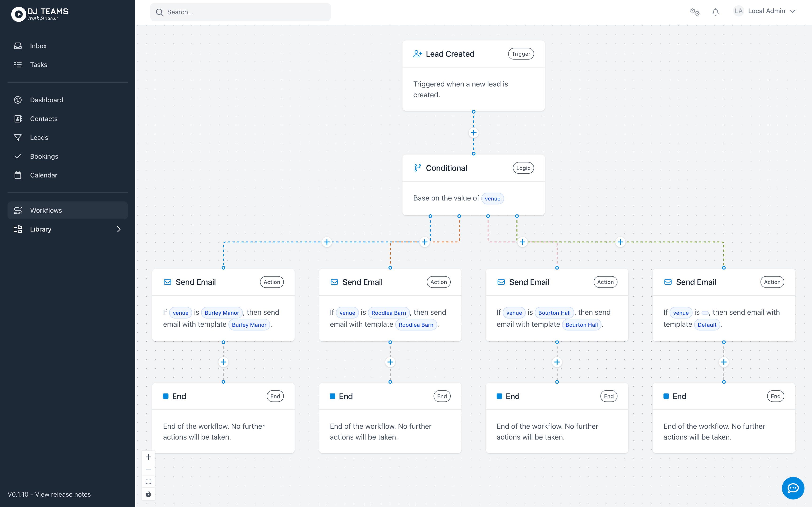Image resolution: width=812 pixels, height=507 pixels.
Task: Open the notification bell
Action: click(715, 12)
